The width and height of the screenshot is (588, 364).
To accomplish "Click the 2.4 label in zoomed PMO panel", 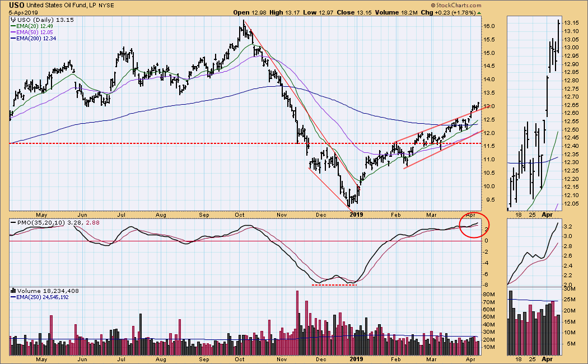I will pos(568,266).
